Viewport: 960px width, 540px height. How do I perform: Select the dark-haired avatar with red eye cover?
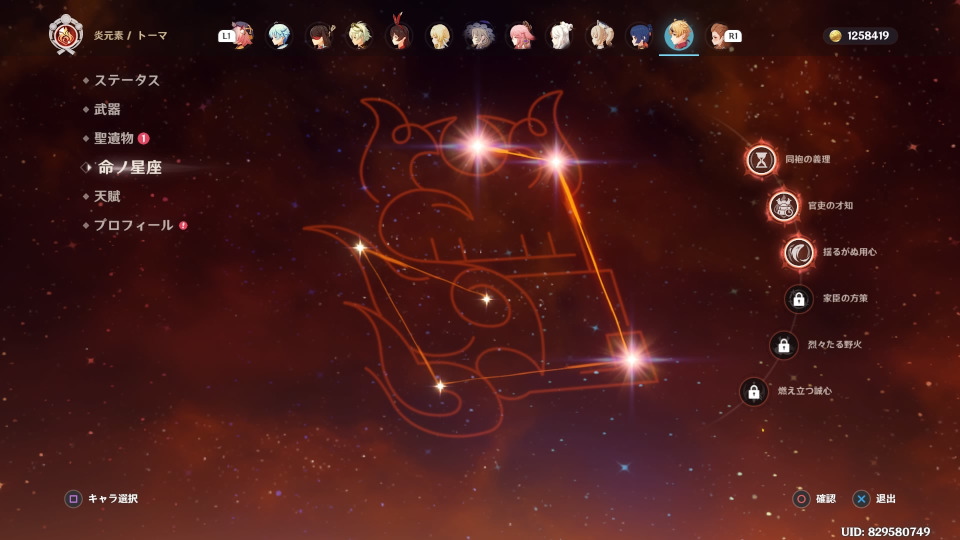click(x=320, y=36)
